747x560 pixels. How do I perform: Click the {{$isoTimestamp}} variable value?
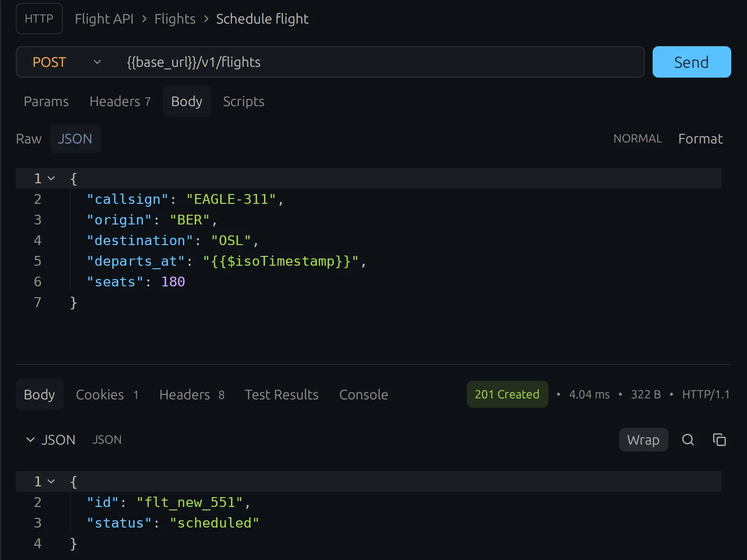point(281,261)
